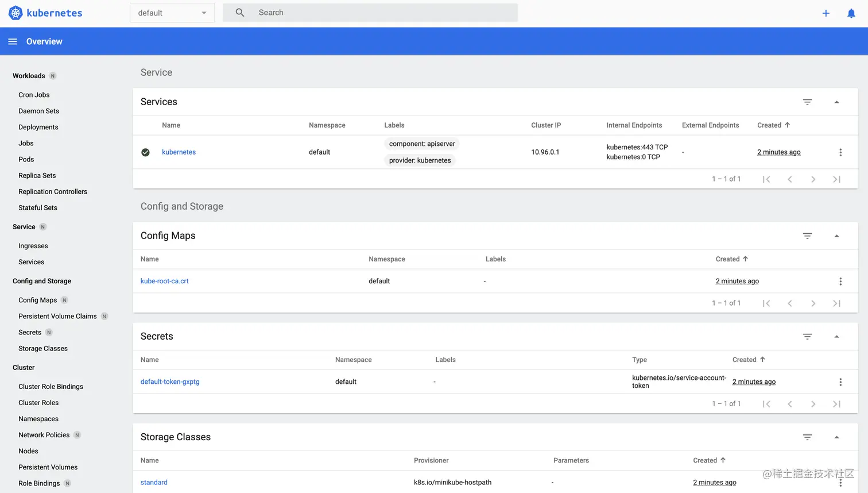The width and height of the screenshot is (868, 493).
Task: Open Nodes in sidebar
Action: click(x=28, y=451)
